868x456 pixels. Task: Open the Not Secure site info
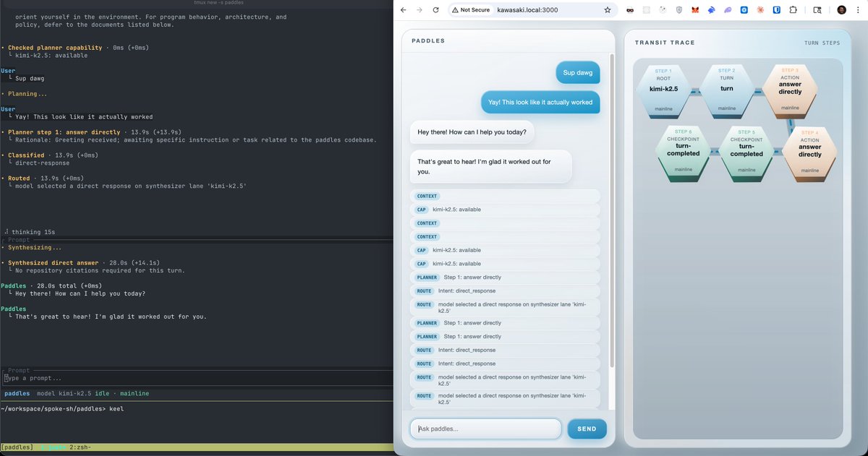point(470,10)
